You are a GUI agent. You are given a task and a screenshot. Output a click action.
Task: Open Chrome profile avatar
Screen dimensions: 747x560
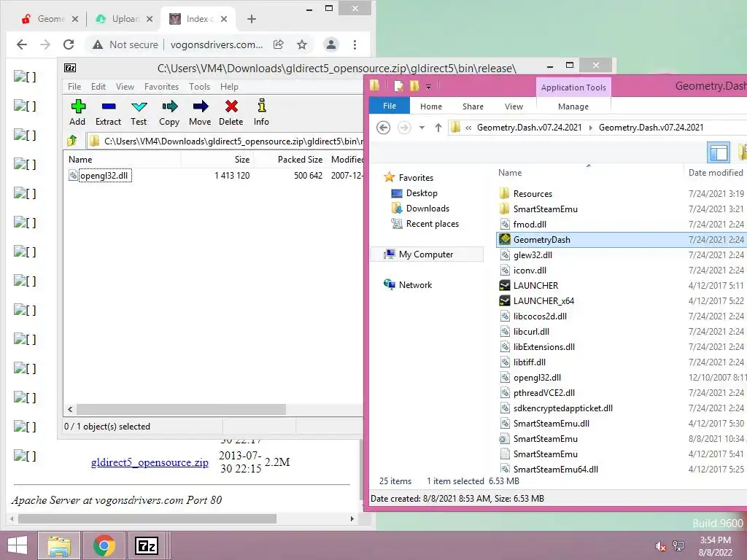[x=330, y=44]
